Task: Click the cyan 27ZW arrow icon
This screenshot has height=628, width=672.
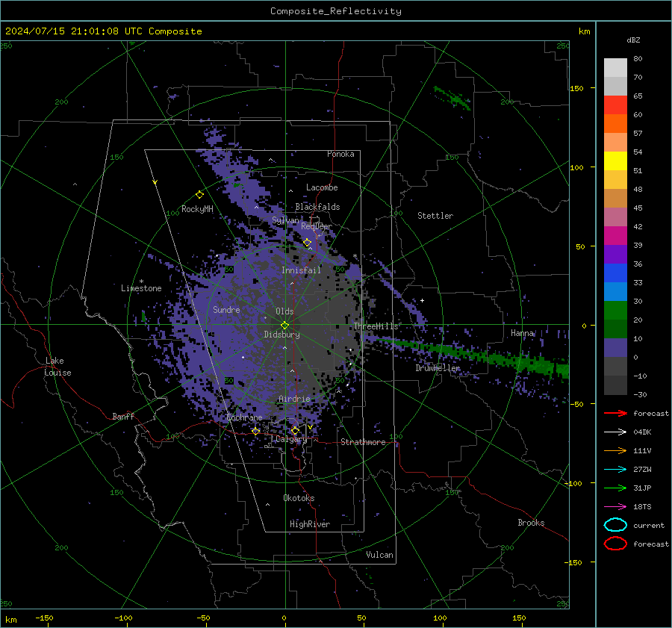Action: click(615, 470)
